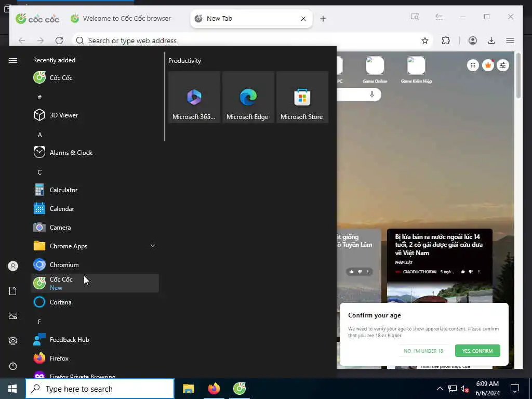The width and height of the screenshot is (532, 399).
Task: Open the Microsoft 365 tile
Action: tap(194, 97)
